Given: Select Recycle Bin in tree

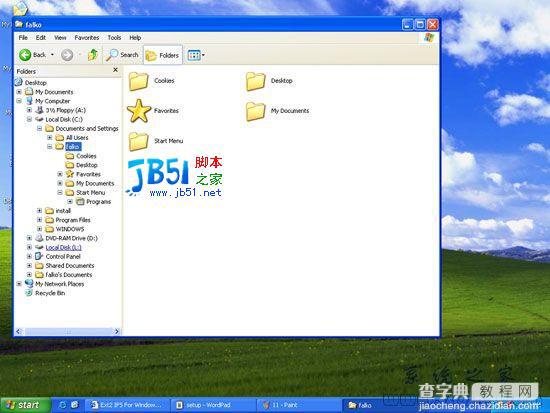Looking at the screenshot, I should click(x=50, y=293).
